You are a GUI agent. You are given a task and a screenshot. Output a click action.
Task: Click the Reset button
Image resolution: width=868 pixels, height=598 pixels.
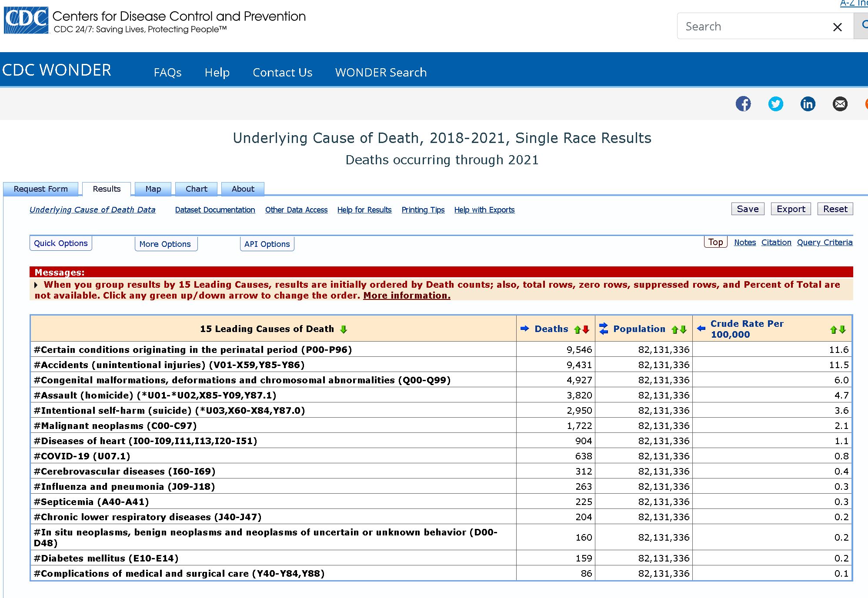(835, 209)
